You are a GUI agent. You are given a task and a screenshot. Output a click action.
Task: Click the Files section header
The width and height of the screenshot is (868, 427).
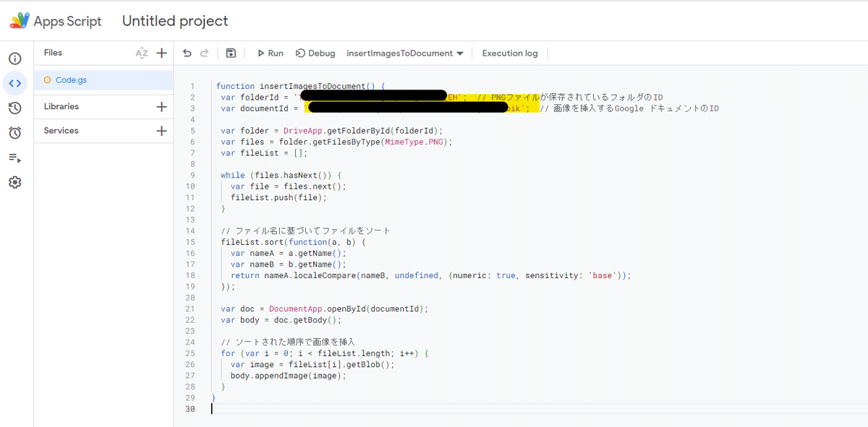pos(53,53)
